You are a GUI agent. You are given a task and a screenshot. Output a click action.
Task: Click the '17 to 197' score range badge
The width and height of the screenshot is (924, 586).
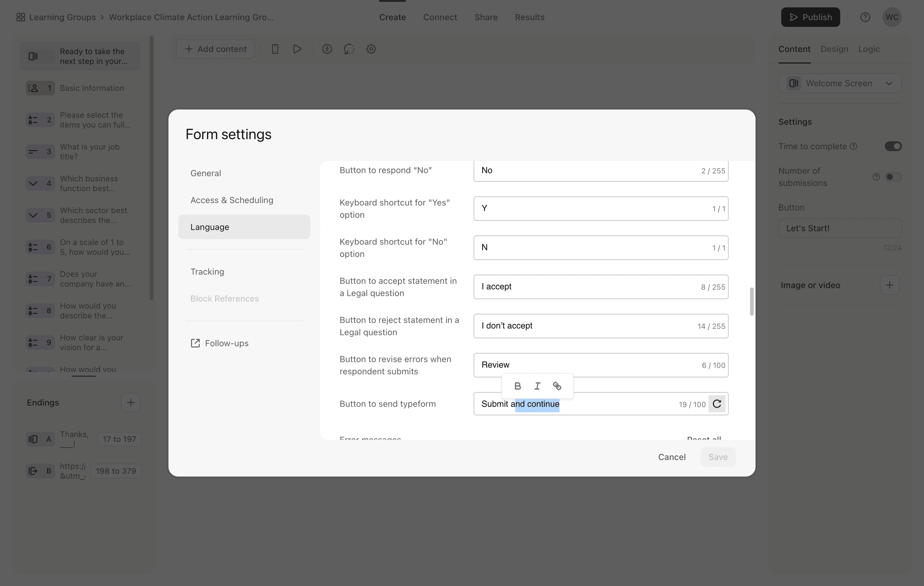pyautogui.click(x=119, y=439)
